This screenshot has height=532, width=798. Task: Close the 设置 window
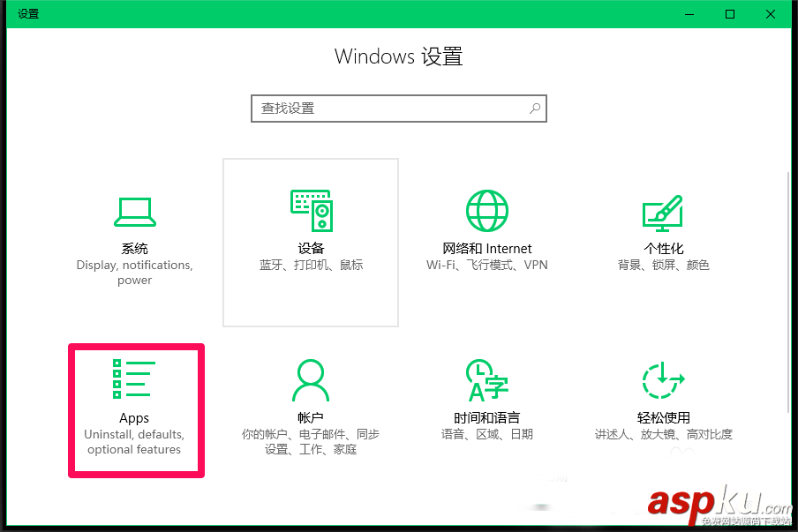(771, 14)
